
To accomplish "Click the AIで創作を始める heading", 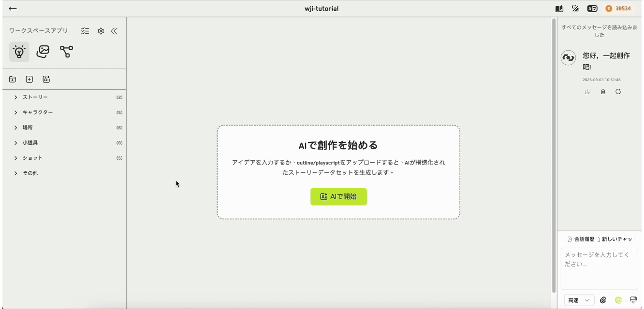I will [338, 145].
